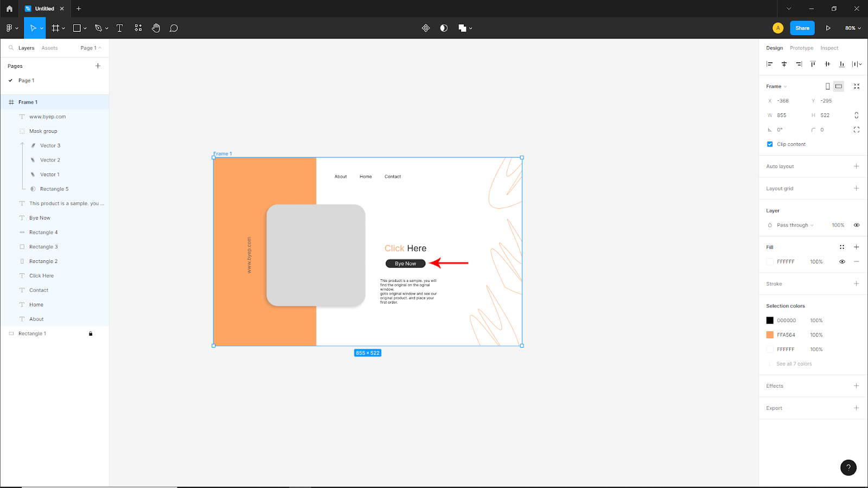Click Align vertical centers icon
Viewport: 868px width, 488px height.
point(827,64)
